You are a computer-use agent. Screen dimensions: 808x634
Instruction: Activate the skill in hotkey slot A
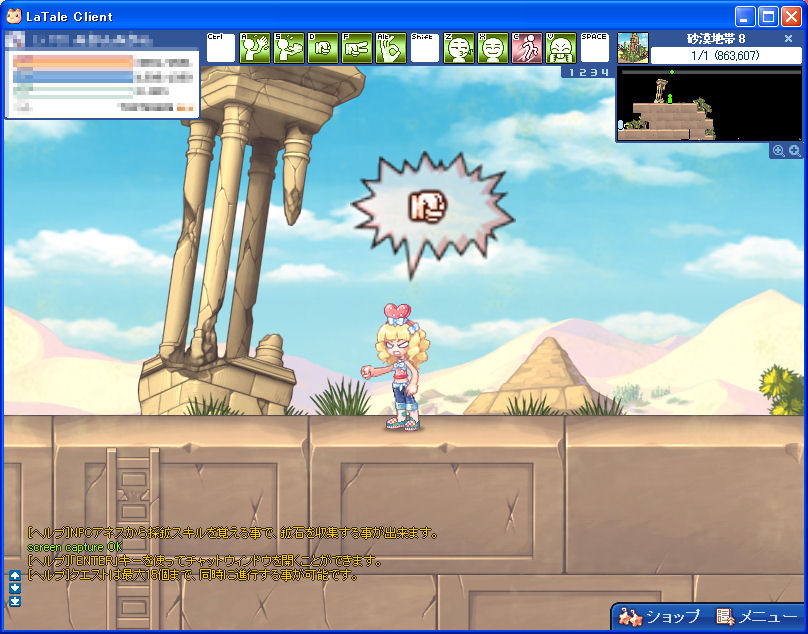point(255,48)
